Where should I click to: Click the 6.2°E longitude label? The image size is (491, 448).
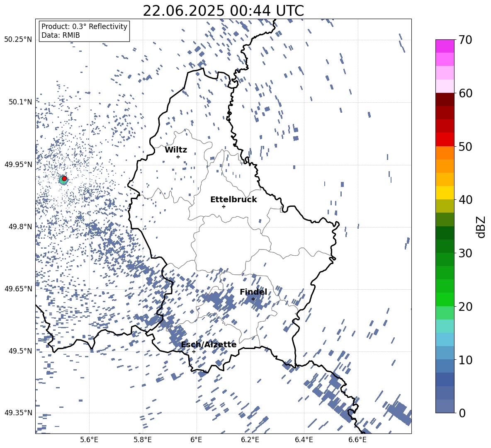pyautogui.click(x=250, y=440)
